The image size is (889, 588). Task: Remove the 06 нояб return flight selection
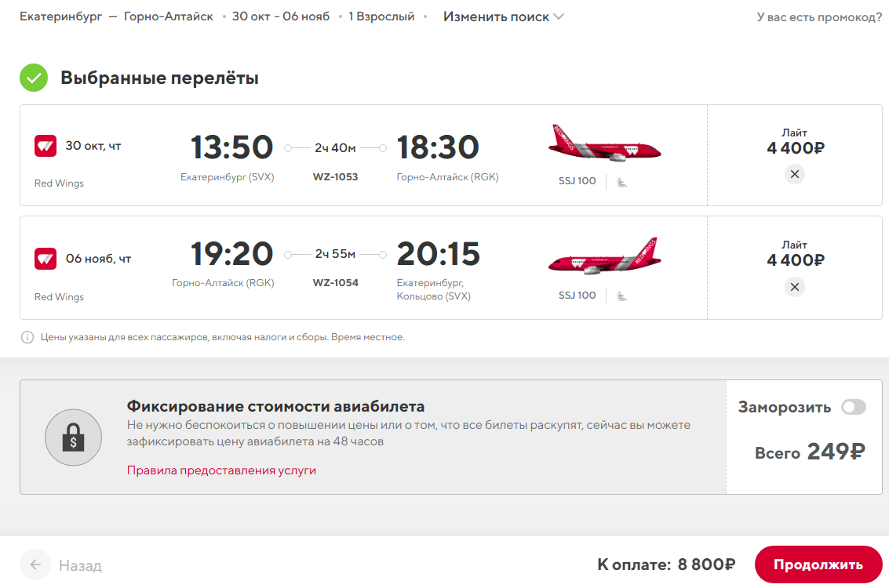coord(794,287)
